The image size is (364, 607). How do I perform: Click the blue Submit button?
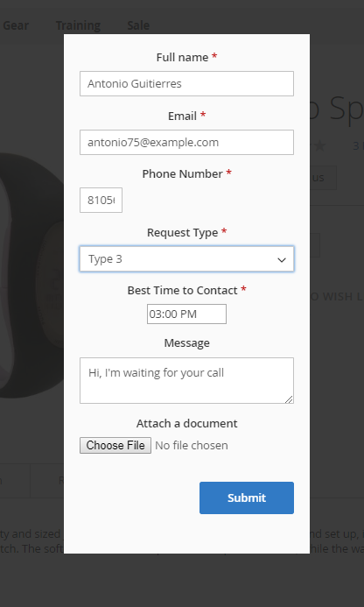(247, 498)
